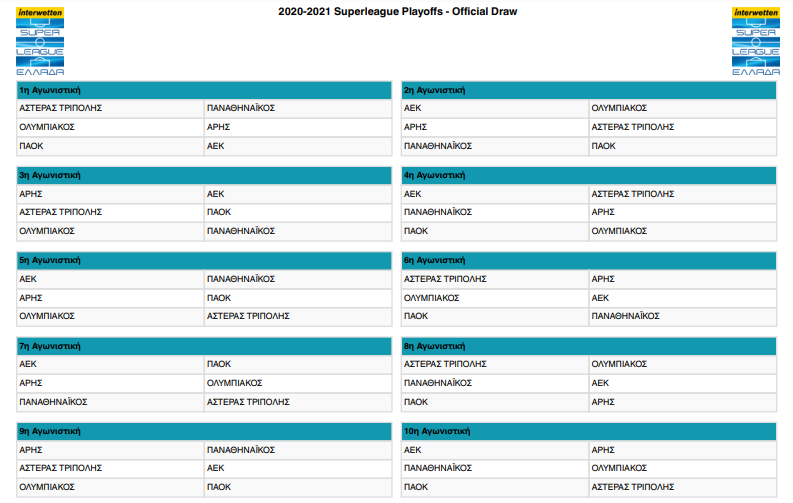
Task: Click away team ΑΣΤΕΡΑΣ ΤΡΙΠΟΛΗΣ in round 2
Action: coord(633,127)
